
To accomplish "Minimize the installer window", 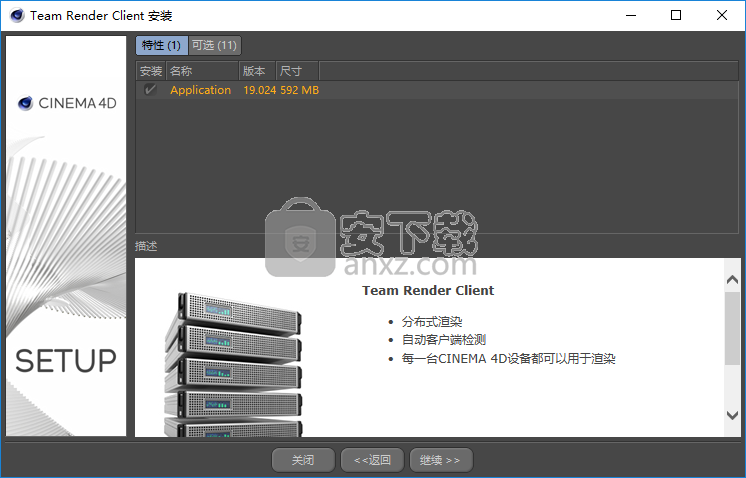I will click(631, 15).
